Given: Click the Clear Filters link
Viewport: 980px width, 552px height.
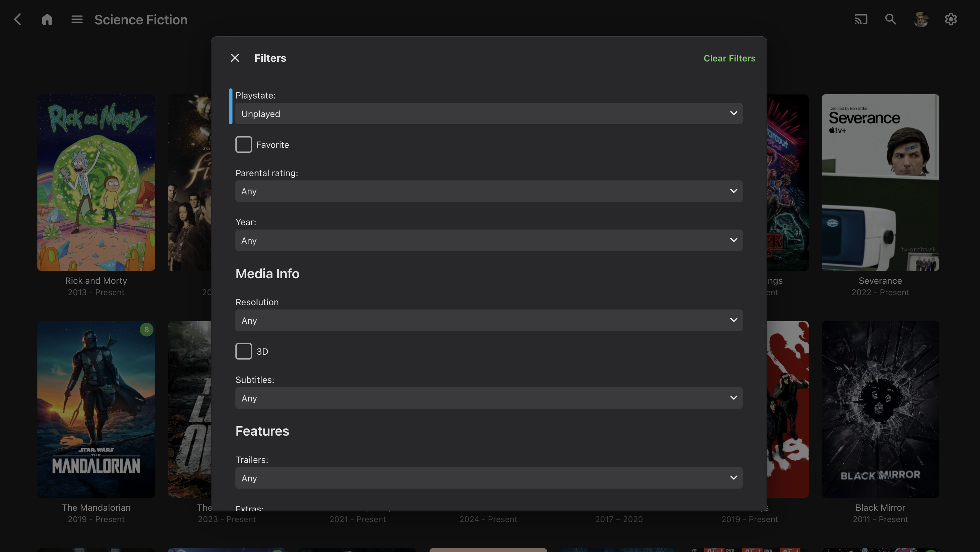Looking at the screenshot, I should coord(729,58).
